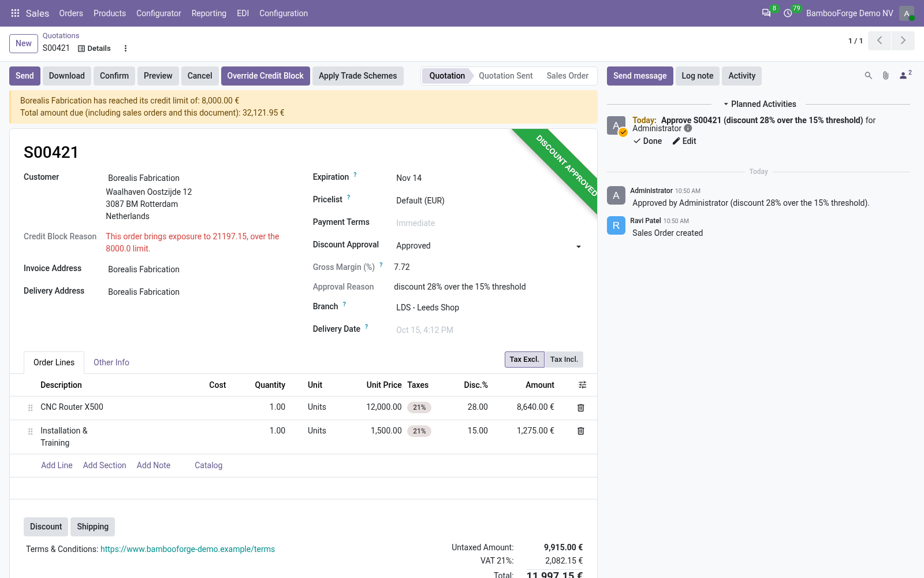The image size is (924, 578).
Task: Mark the approval activity as Done
Action: [x=648, y=141]
